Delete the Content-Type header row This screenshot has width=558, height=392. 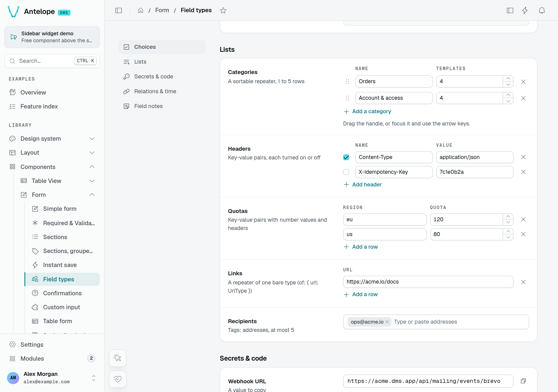click(523, 157)
